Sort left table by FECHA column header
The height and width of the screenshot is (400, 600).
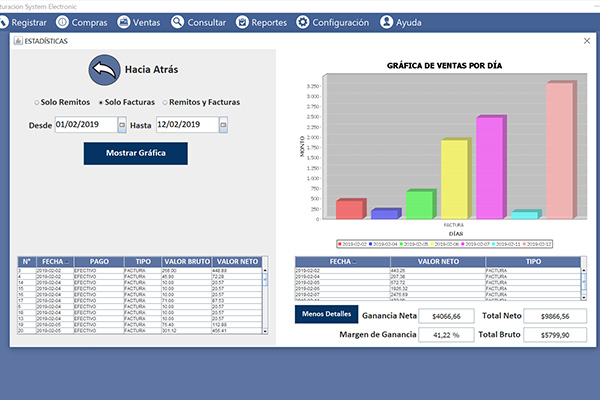[x=54, y=261]
